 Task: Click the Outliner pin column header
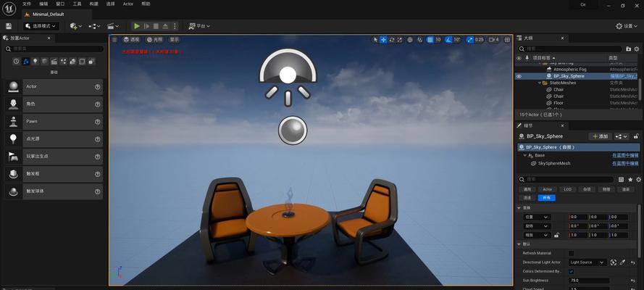(x=527, y=58)
